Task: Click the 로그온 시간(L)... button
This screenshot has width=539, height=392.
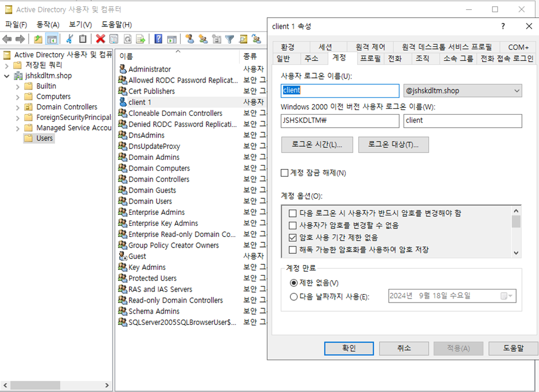Action: (317, 144)
